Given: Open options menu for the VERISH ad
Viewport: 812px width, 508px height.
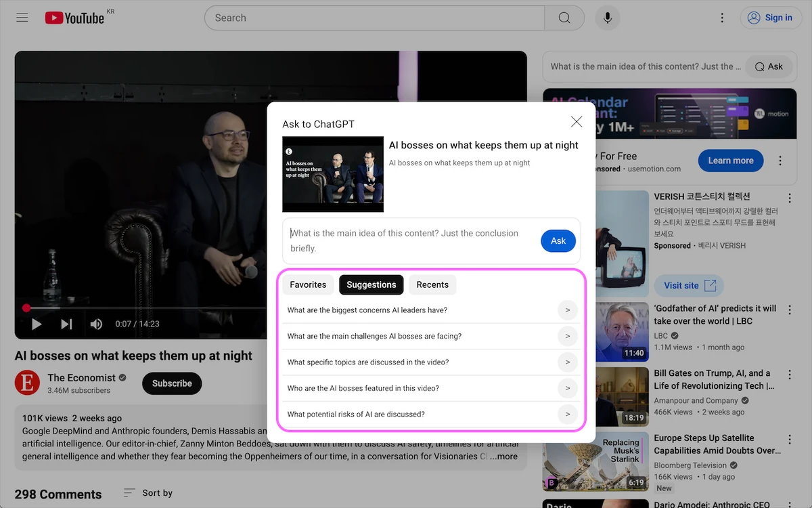Looking at the screenshot, I should click(x=790, y=198).
